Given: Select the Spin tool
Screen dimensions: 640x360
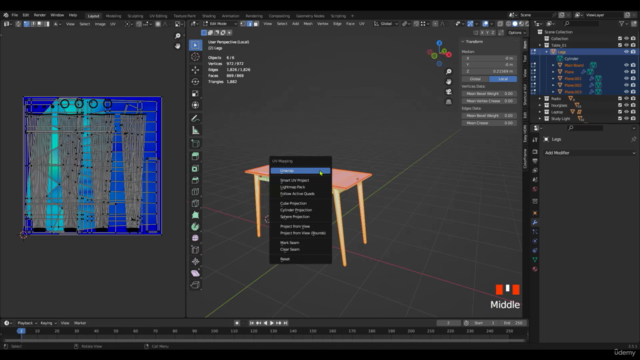Looking at the screenshot, I should pyautogui.click(x=196, y=227).
